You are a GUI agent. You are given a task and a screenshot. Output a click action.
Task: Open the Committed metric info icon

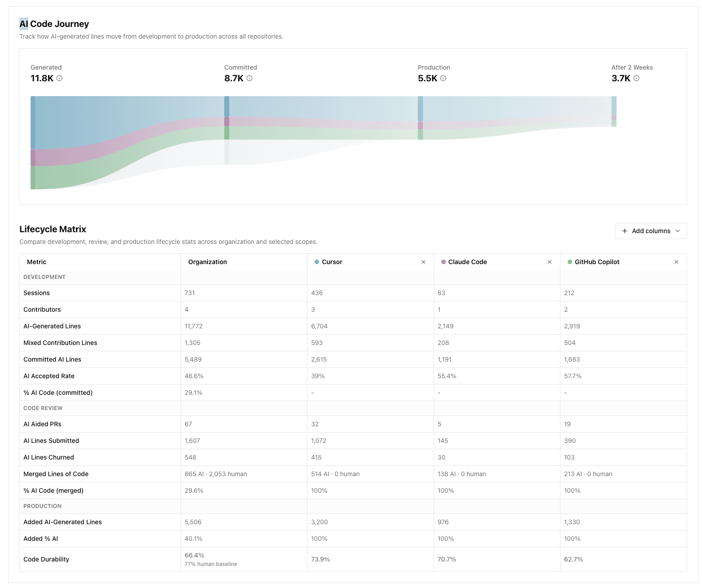[x=250, y=78]
